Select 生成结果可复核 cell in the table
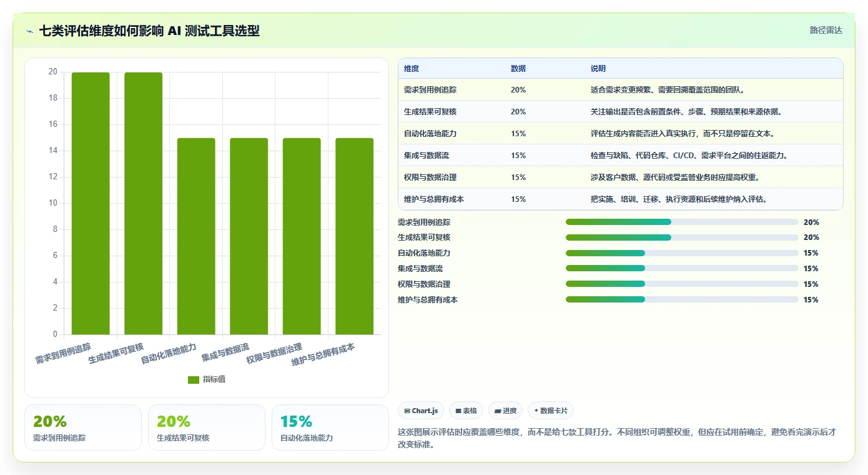This screenshot has height=475, width=868. (430, 112)
